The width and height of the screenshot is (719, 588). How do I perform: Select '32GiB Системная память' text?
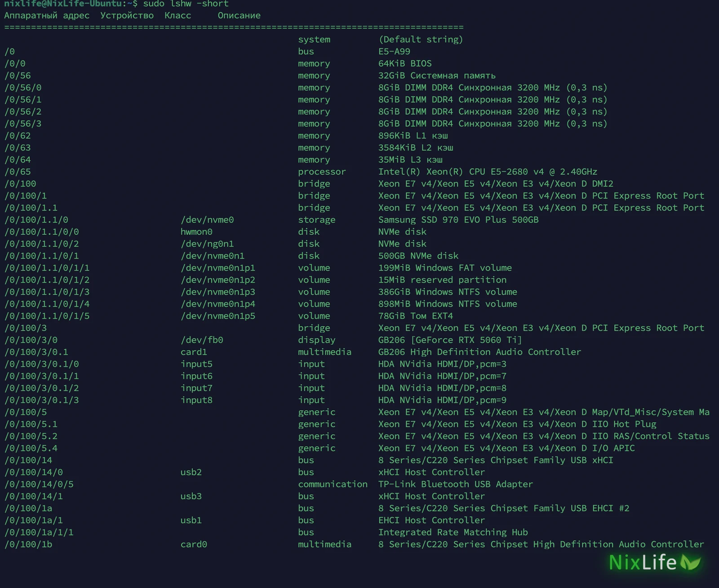437,75
